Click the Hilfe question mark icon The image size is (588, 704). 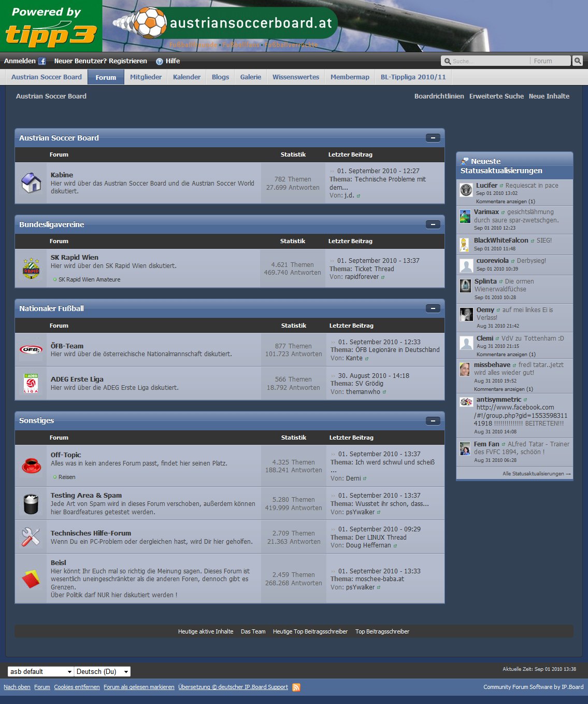tap(160, 61)
